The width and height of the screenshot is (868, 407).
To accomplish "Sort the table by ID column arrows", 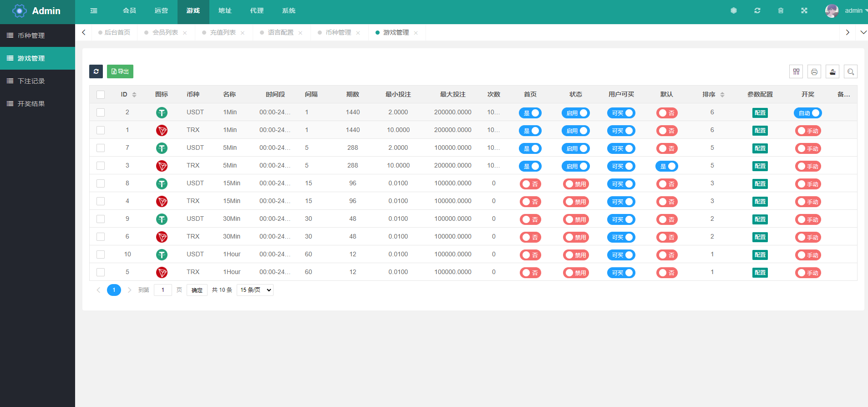I will point(134,95).
